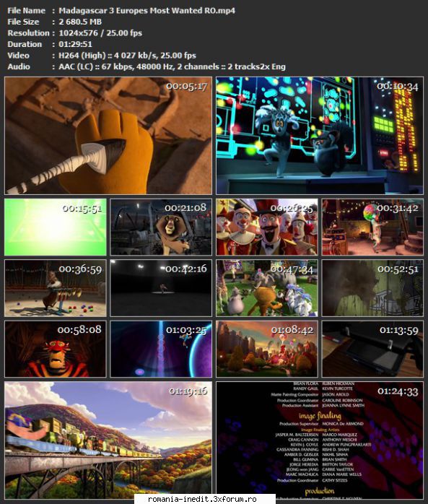Click the duration value 01:29:51
The height and width of the screenshot is (504, 428).
(x=75, y=44)
